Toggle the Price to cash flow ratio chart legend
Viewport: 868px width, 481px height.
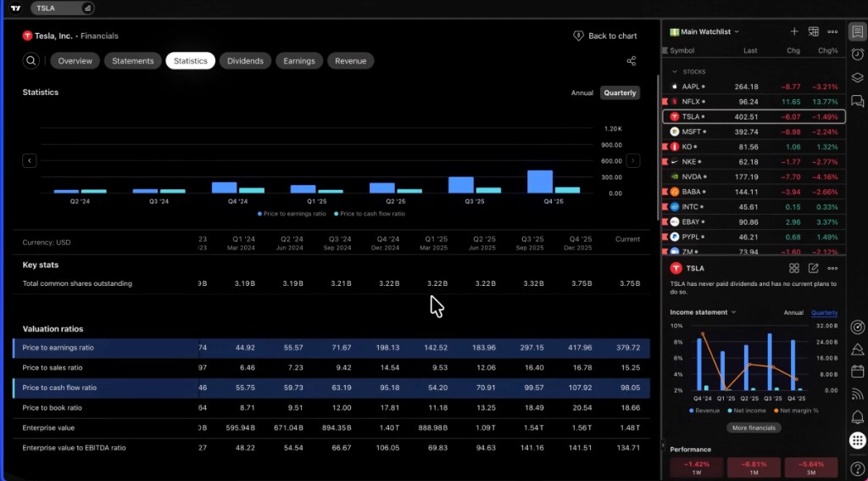[x=370, y=214]
